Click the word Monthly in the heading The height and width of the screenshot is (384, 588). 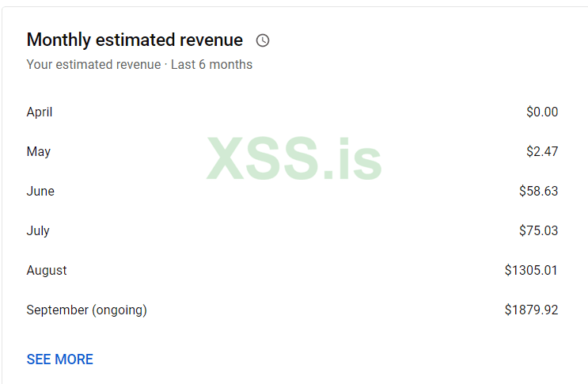[x=60, y=40]
